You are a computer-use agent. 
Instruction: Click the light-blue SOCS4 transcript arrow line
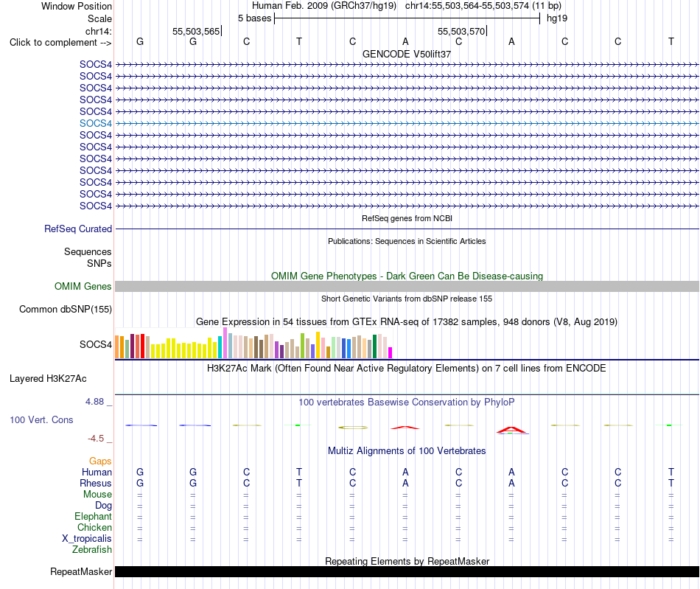pyautogui.click(x=407, y=124)
